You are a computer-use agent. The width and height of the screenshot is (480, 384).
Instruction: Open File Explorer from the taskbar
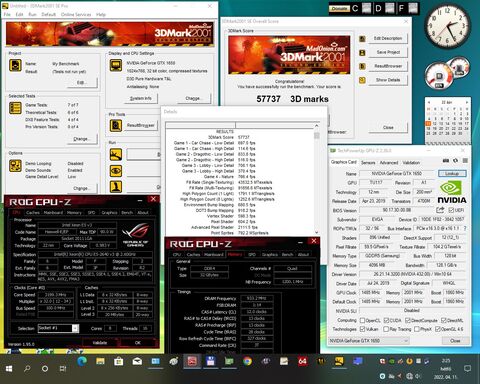pyautogui.click(x=100, y=361)
